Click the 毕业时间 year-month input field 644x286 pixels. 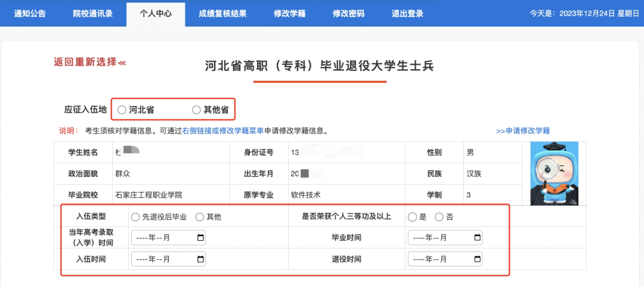click(438, 238)
